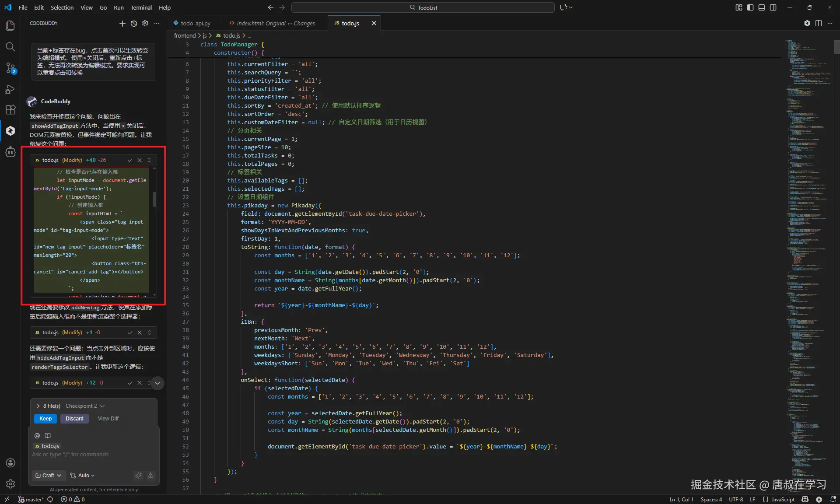Split the editor to the right
Screen dimensions: 840x504
pyautogui.click(x=818, y=23)
